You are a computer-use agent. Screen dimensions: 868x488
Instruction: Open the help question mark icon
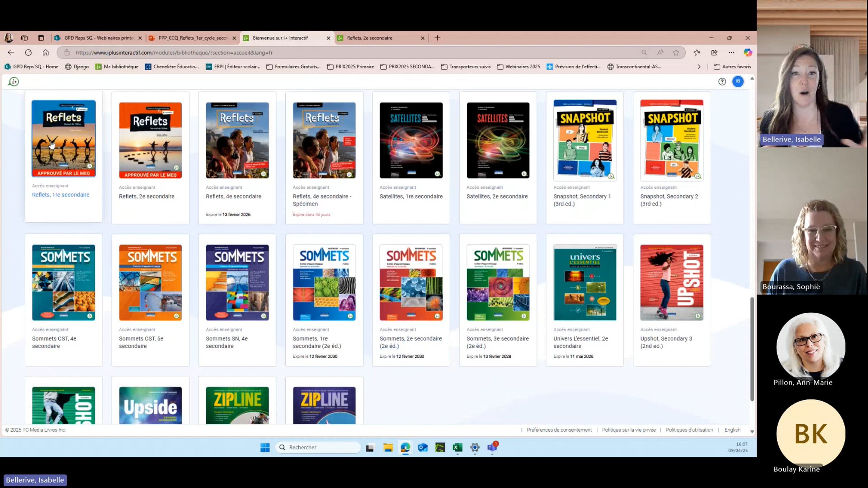point(722,82)
